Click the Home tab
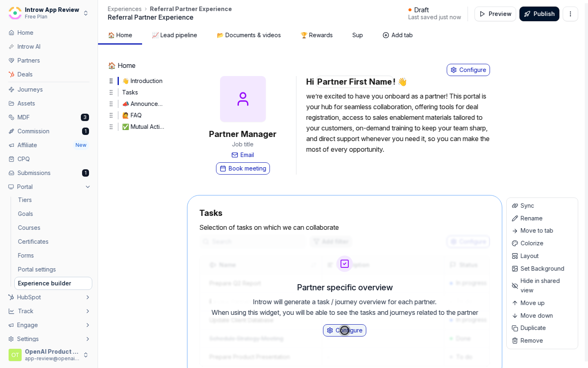The height and width of the screenshot is (368, 588). [x=120, y=35]
